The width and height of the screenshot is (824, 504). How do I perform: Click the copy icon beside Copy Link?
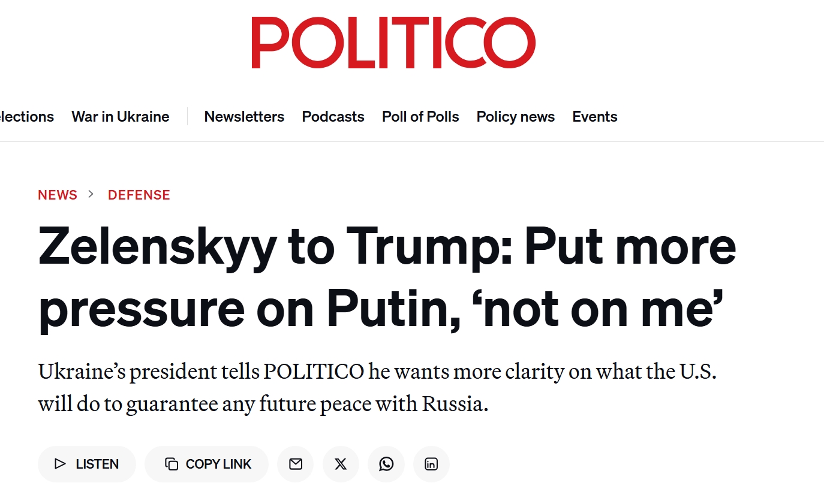coord(172,464)
